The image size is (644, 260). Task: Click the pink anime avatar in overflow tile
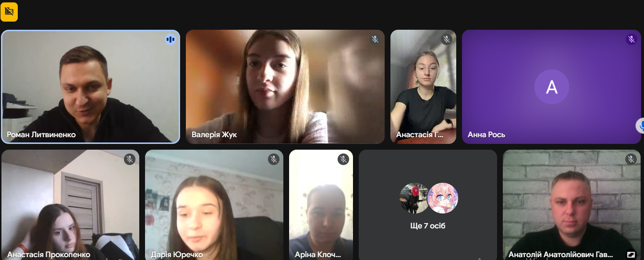(443, 198)
